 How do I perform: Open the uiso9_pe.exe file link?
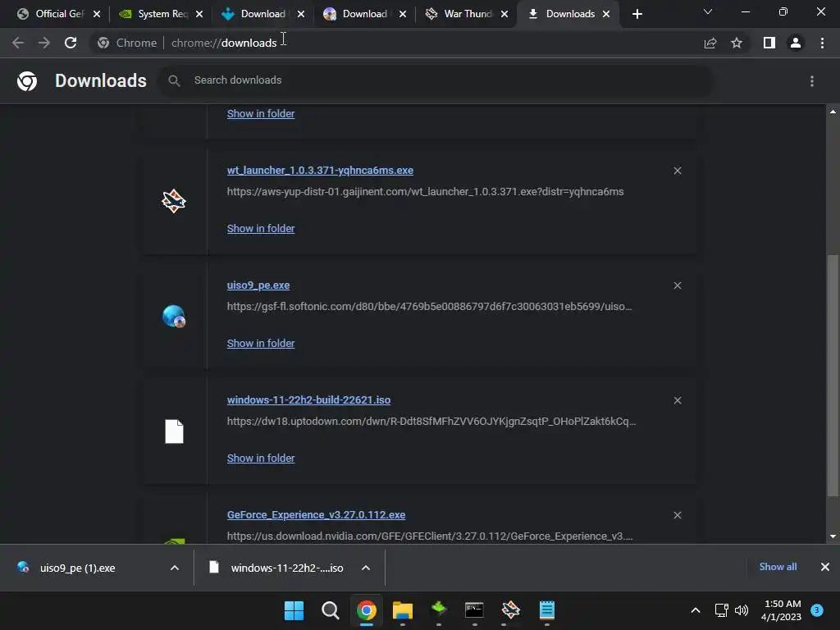pos(258,285)
